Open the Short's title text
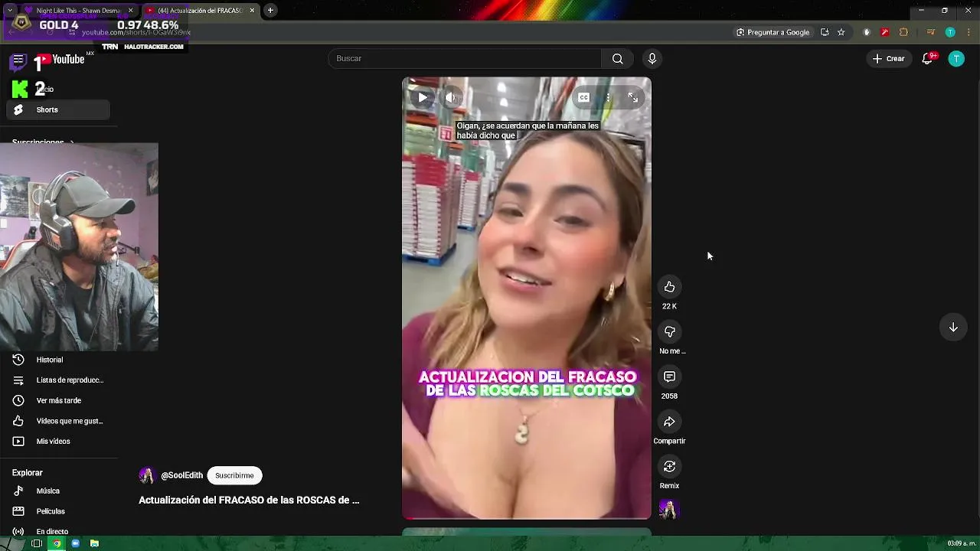This screenshot has width=980, height=551. (x=249, y=500)
